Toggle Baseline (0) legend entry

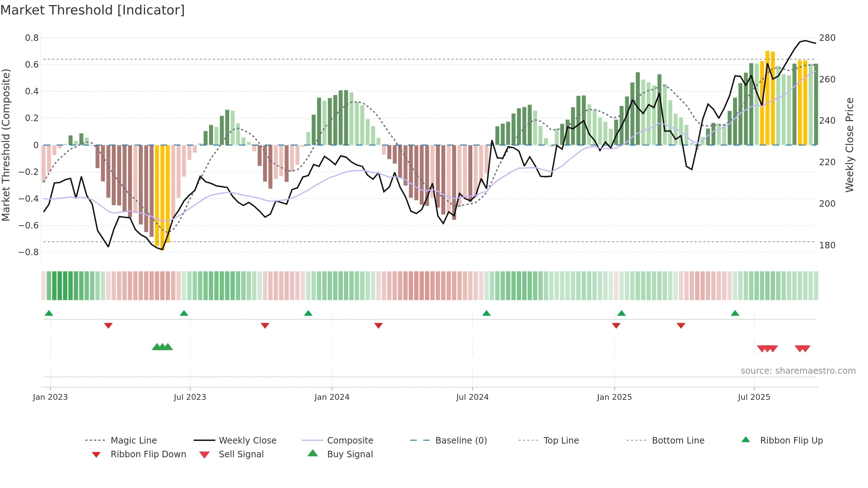point(448,440)
